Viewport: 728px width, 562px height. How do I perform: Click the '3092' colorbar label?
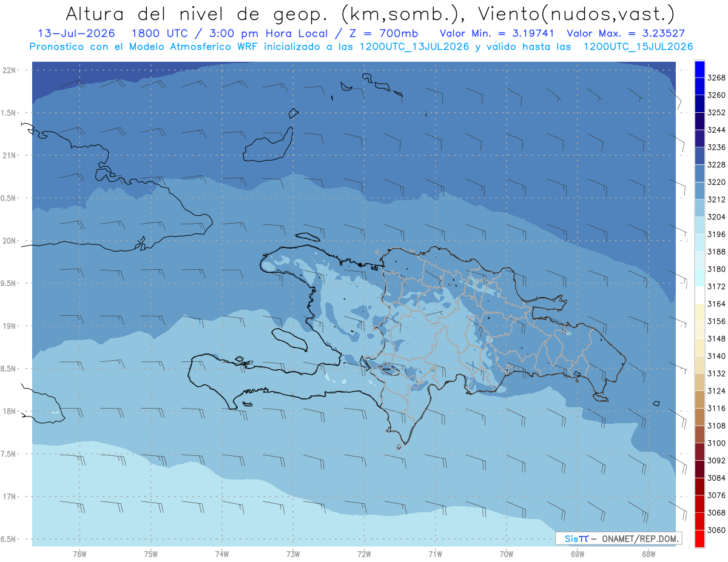(716, 461)
